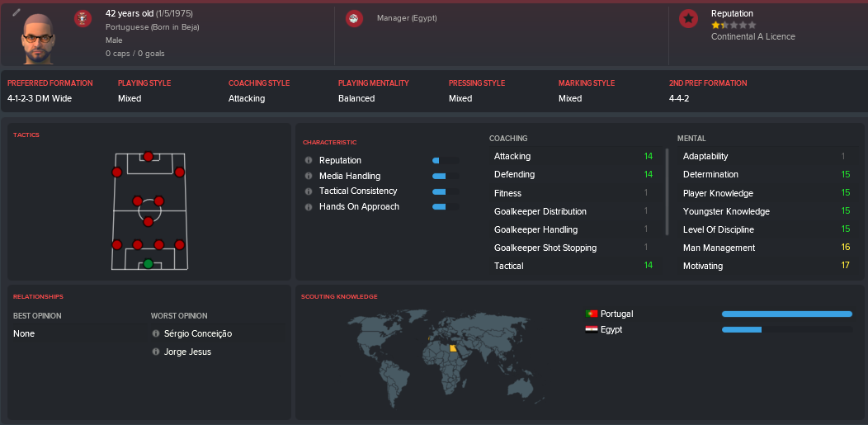Click the Determination mental attribute row

click(767, 175)
